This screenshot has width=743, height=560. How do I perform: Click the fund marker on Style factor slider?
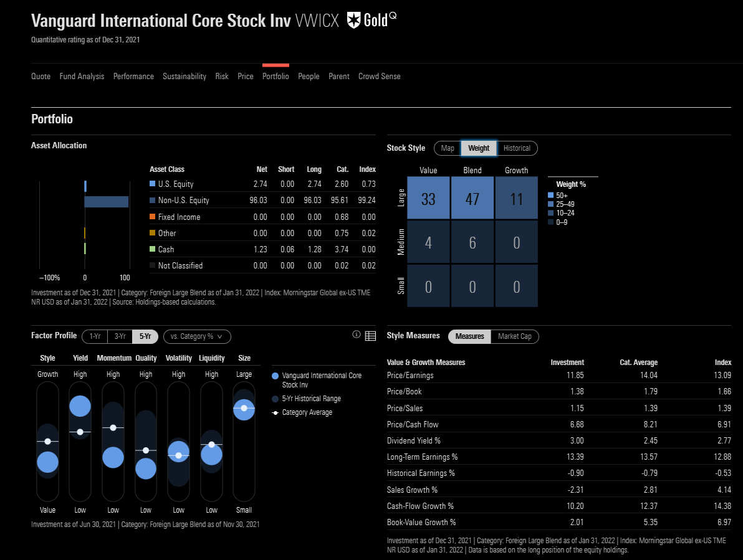coord(47,462)
